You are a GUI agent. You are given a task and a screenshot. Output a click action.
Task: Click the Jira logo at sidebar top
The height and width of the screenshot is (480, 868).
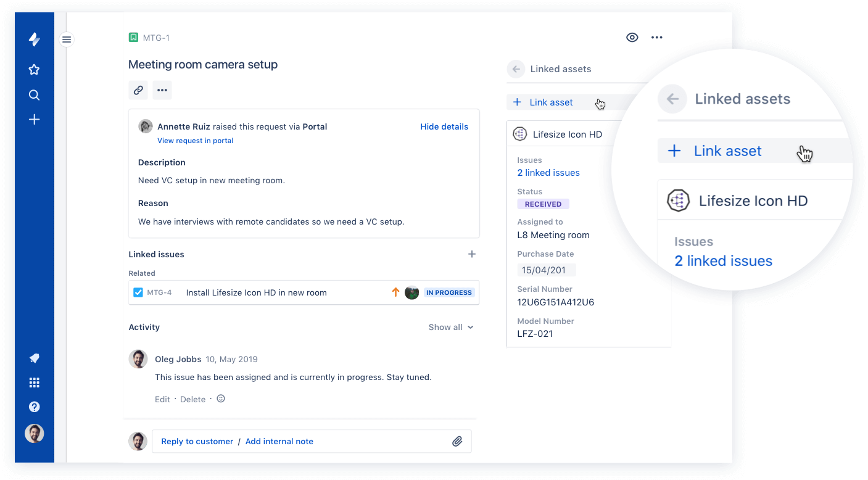tap(34, 39)
